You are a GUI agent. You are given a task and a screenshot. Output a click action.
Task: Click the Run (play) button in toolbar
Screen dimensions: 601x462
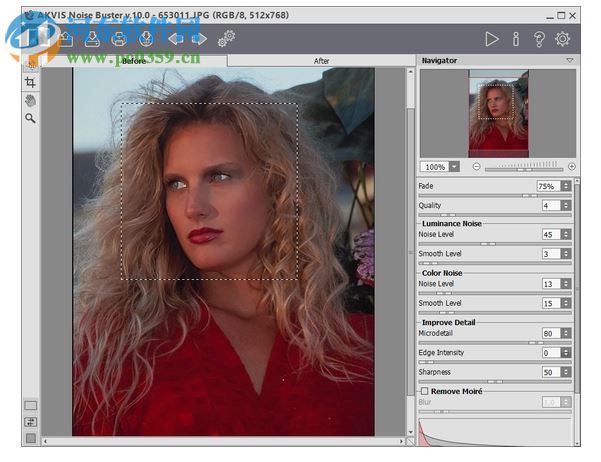pos(491,39)
